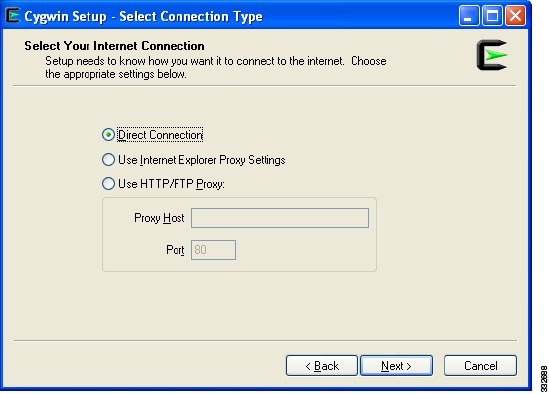Click the 'Select Your Internet Connection' heading
Screen dimensions: 549x394
point(114,46)
